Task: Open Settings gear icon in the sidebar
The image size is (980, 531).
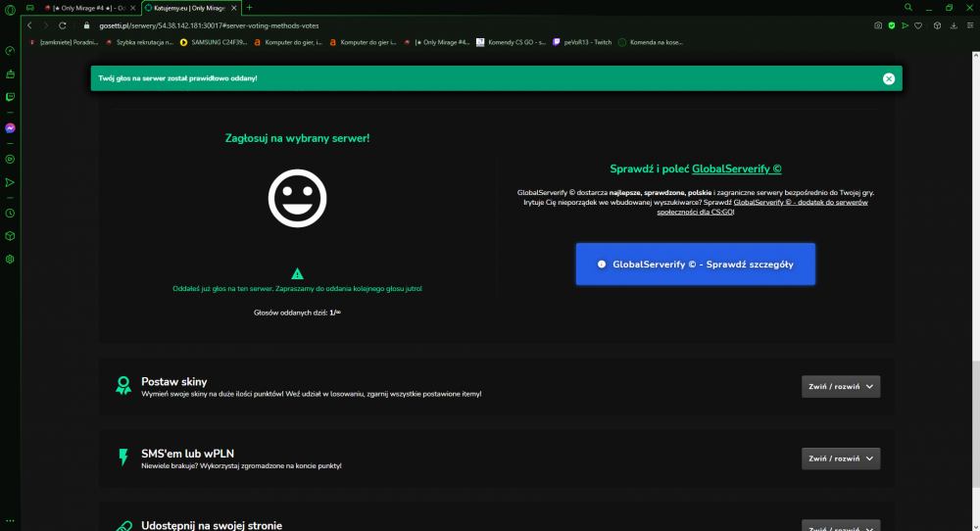Action: tap(10, 260)
